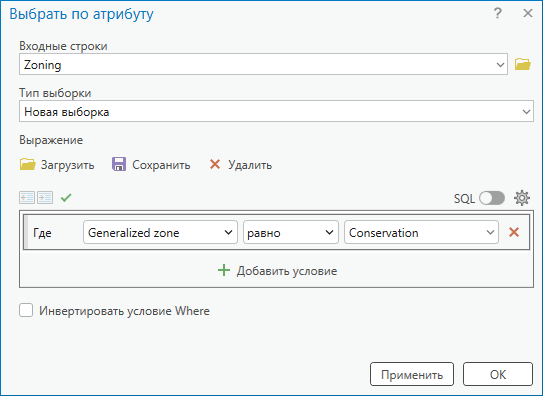Open help with the question mark icon
This screenshot has width=543, height=396.
point(498,13)
